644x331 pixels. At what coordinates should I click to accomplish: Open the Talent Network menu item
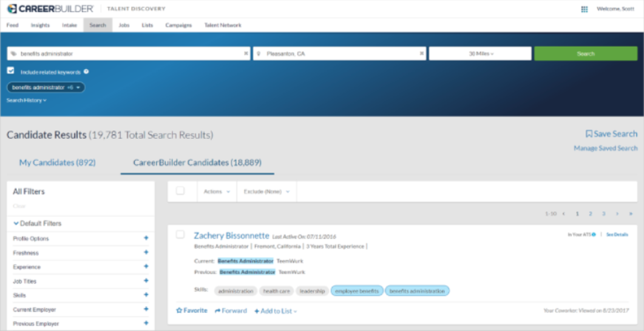pyautogui.click(x=223, y=25)
